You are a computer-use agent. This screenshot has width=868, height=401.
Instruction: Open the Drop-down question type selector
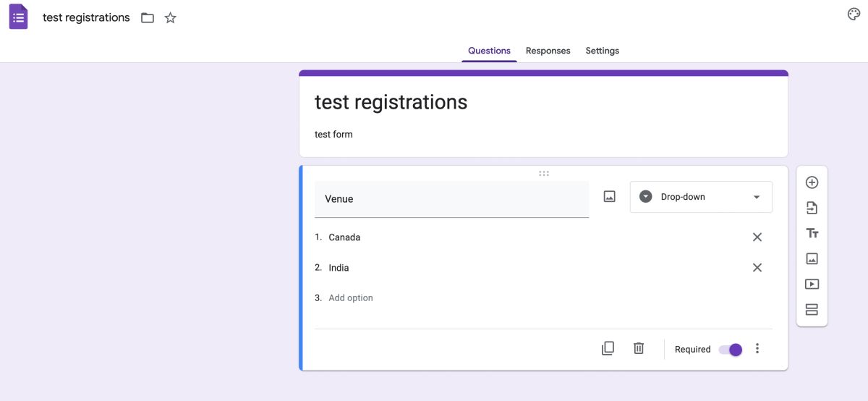(701, 197)
